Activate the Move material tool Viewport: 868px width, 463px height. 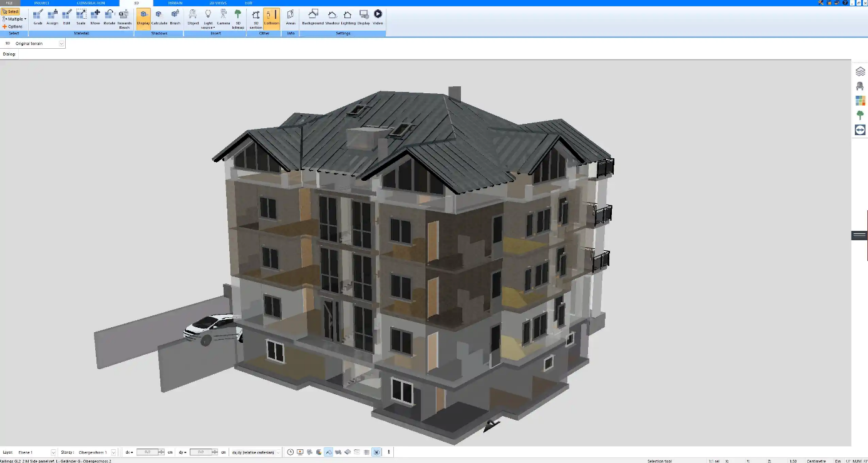95,18
